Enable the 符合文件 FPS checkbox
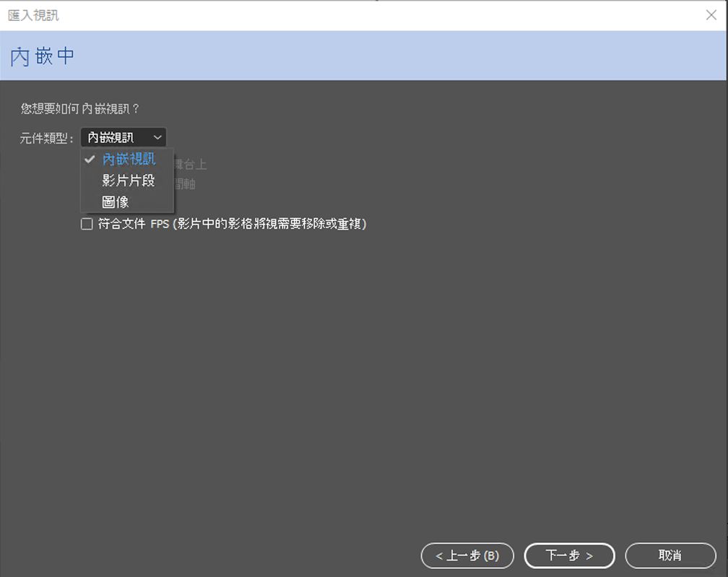 tap(87, 224)
